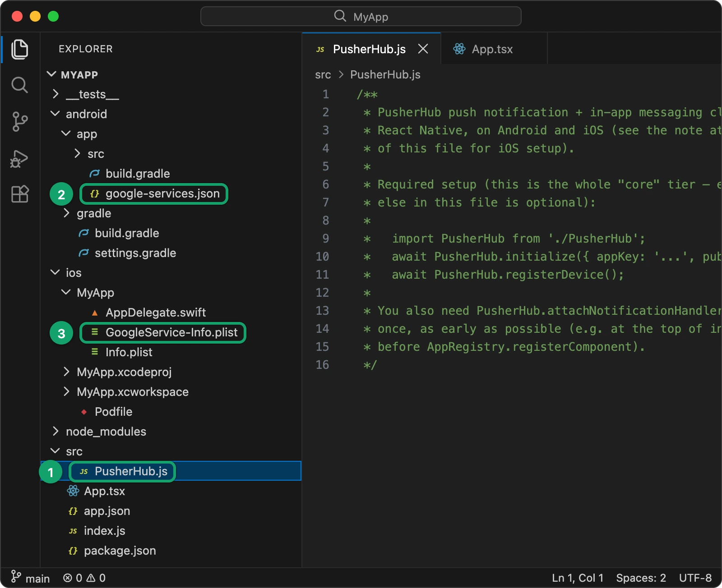Switch to the App.tsx tab
Screen dimensions: 722x588
click(x=494, y=49)
